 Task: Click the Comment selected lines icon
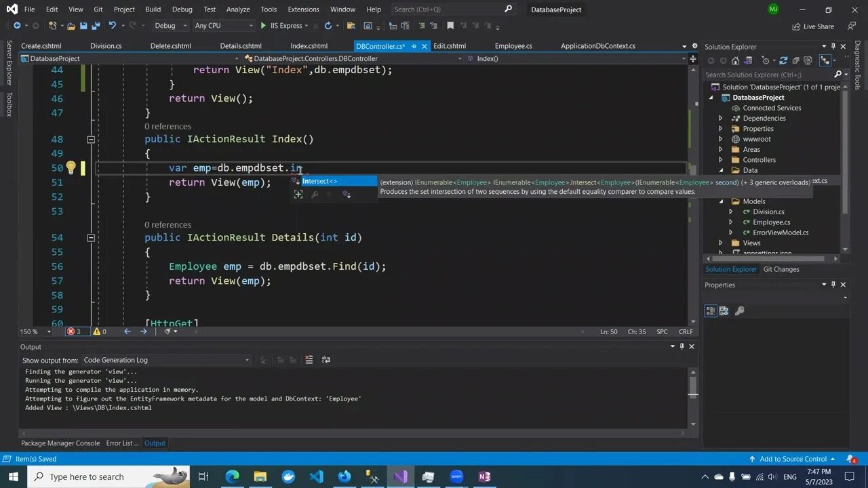pos(421,26)
